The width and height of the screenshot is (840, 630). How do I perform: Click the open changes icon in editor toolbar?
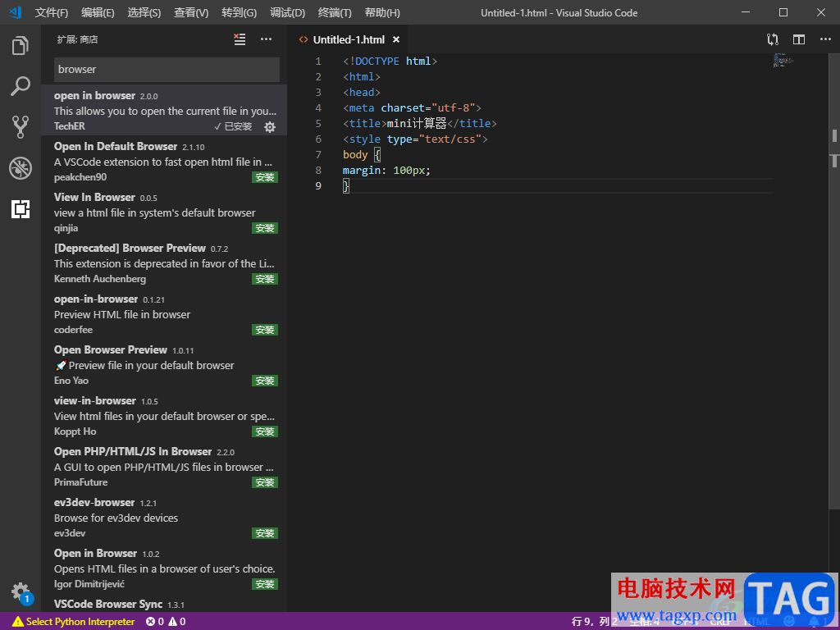click(x=773, y=39)
